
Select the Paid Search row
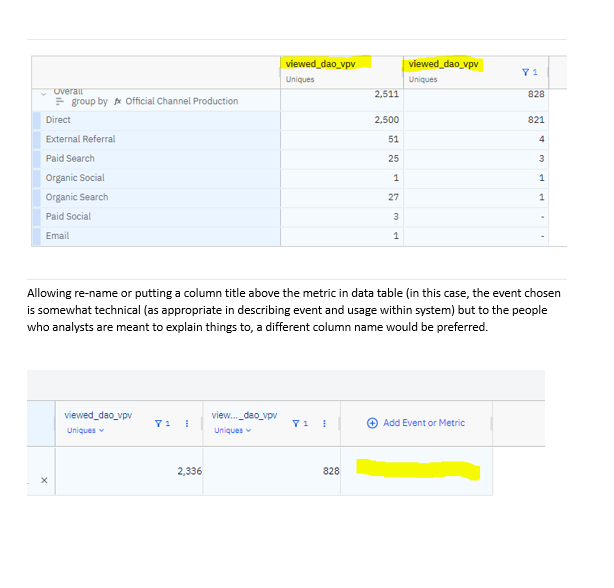pos(157,159)
